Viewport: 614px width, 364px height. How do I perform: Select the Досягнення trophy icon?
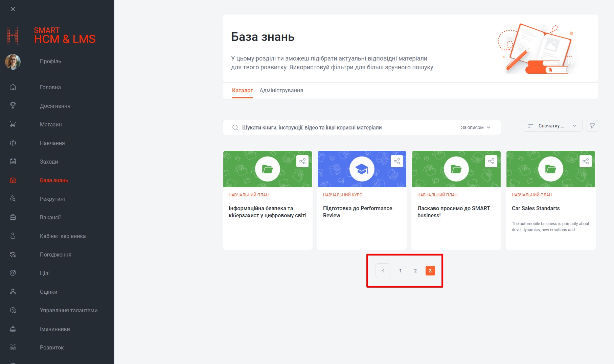(13, 105)
